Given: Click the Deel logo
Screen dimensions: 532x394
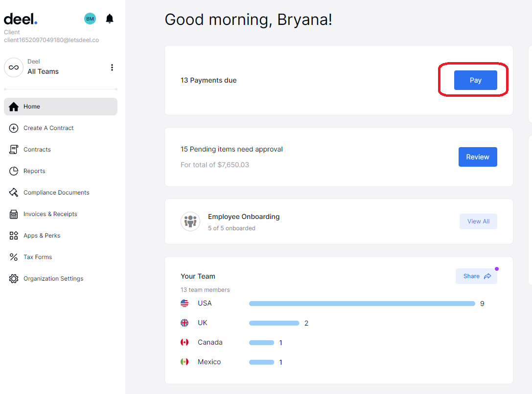Looking at the screenshot, I should coord(21,19).
